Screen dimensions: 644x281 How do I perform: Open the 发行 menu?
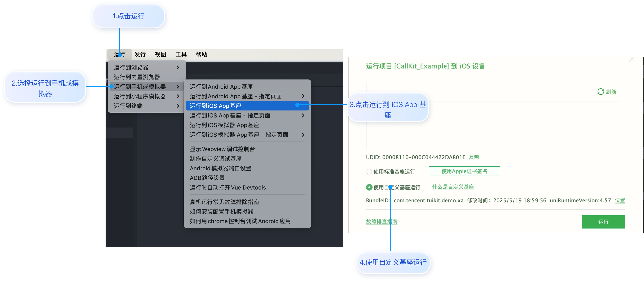[140, 54]
